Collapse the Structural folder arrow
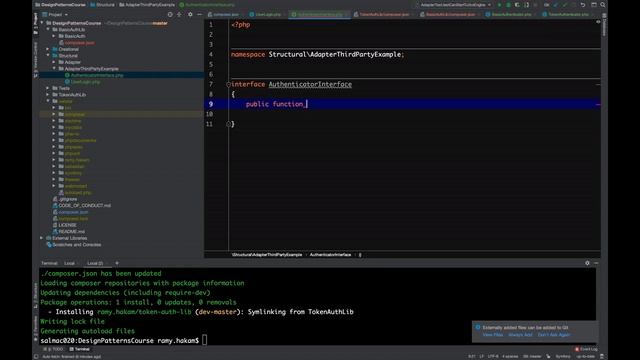This screenshot has width=640, height=360. click(48, 56)
